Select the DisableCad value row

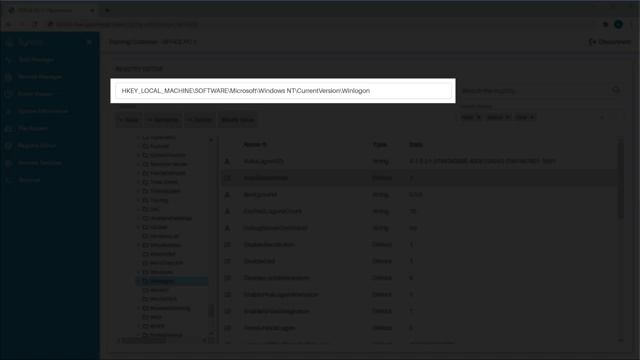point(420,261)
